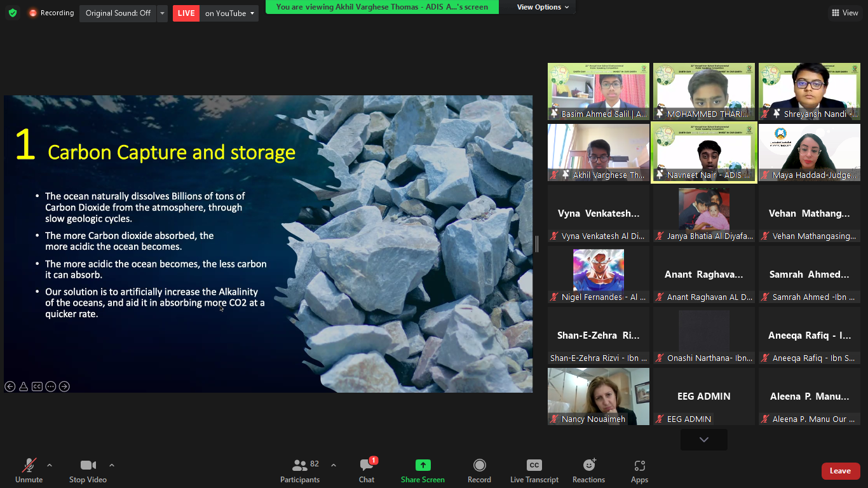Open the Original Sound dropdown arrow
Screen dimensions: 868x488
click(x=163, y=13)
